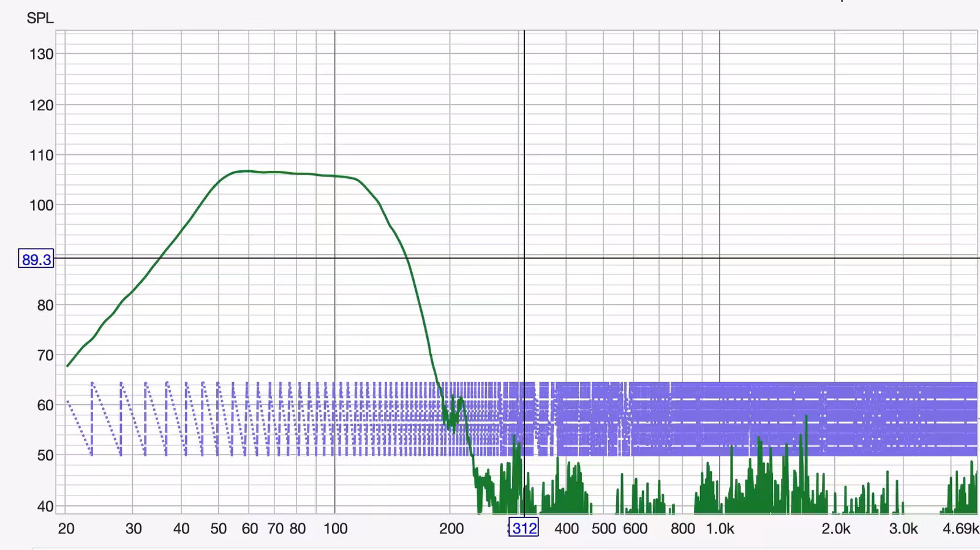Click the 4.69k frequency axis label
This screenshot has width=980, height=550.
[960, 529]
